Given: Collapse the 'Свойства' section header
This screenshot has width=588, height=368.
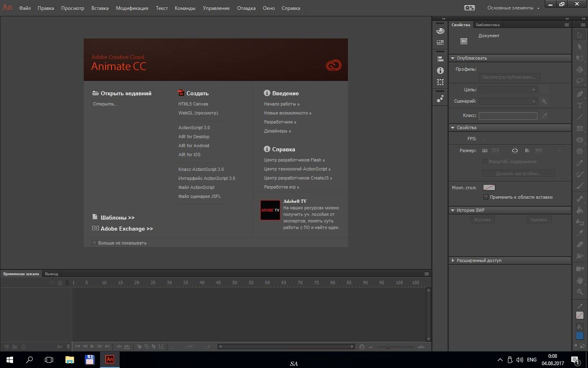Looking at the screenshot, I should 452,128.
